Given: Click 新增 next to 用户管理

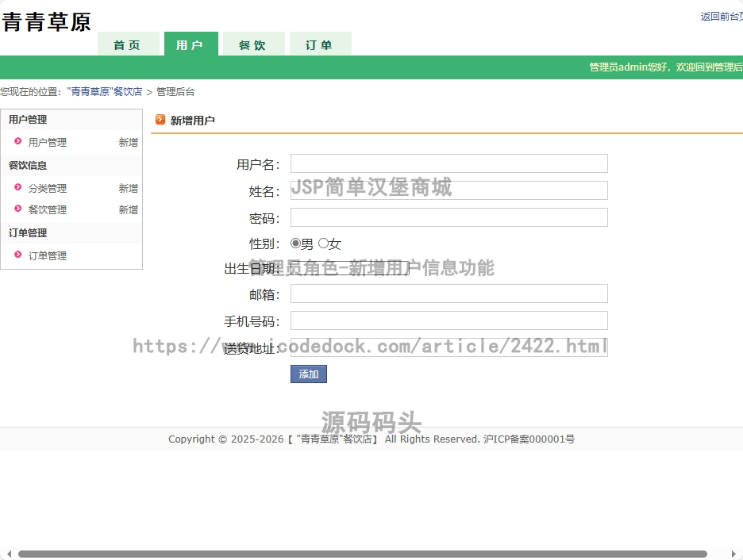Looking at the screenshot, I should (128, 143).
